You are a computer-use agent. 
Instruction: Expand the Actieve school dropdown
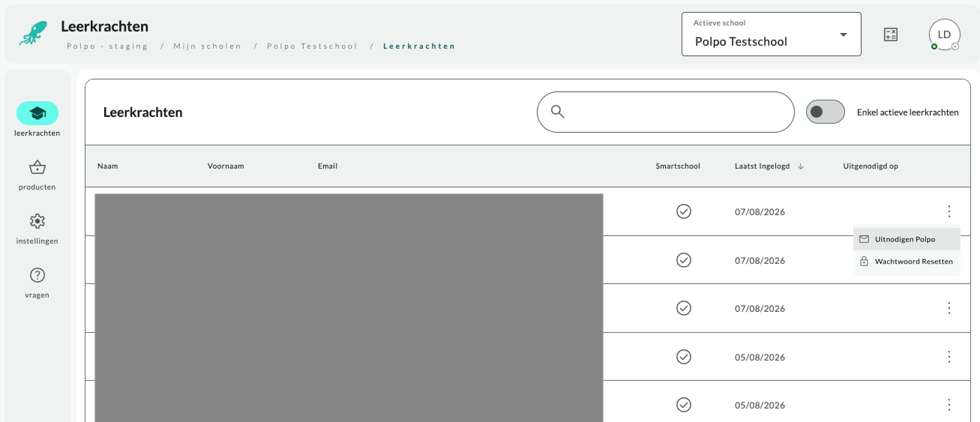tap(771, 34)
